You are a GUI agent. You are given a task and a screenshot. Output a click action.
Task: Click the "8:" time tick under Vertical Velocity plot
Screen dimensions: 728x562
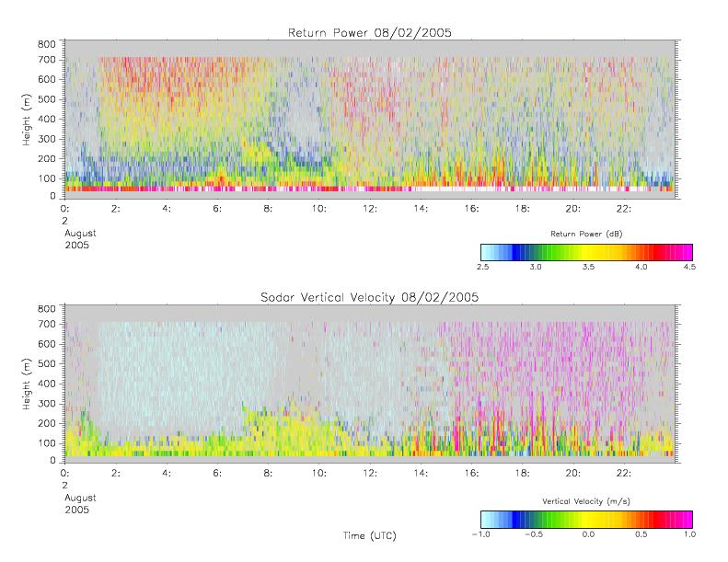click(269, 474)
